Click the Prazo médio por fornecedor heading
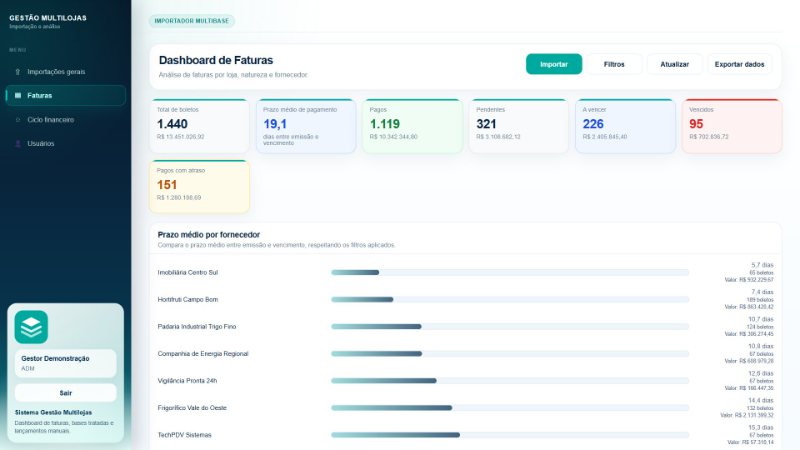Viewport: 800px width, 450px height. click(x=209, y=235)
